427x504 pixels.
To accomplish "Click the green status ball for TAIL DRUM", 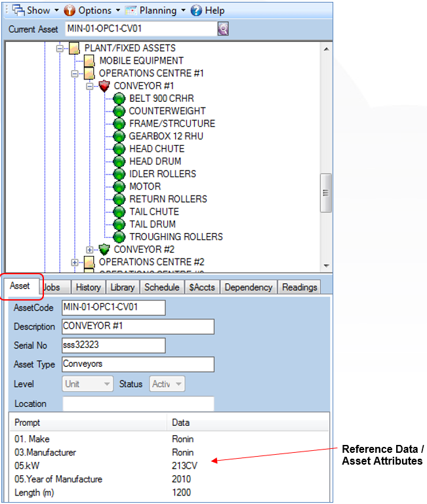I will 119,224.
